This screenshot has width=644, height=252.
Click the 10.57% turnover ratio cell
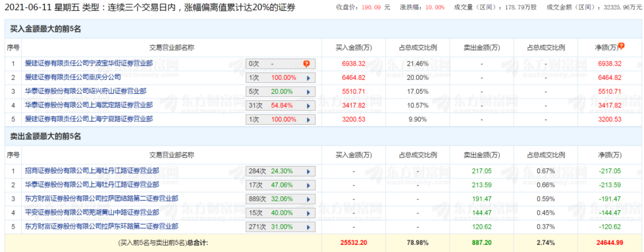tap(417, 105)
